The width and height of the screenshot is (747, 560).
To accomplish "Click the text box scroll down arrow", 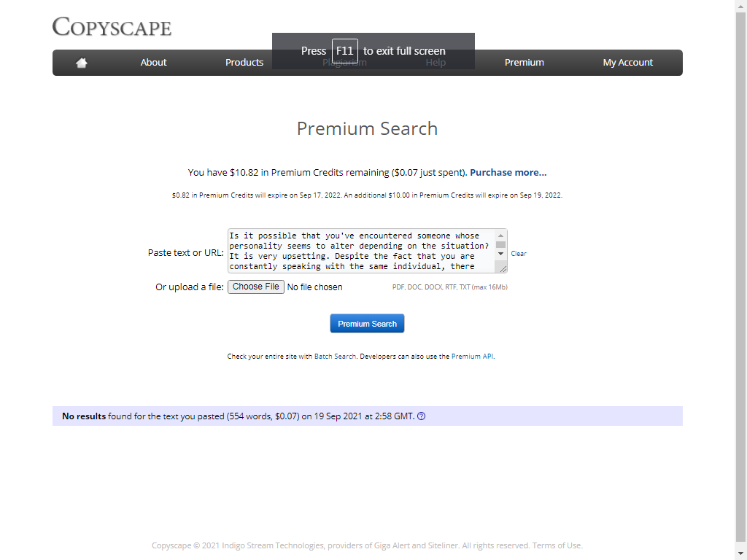I will click(500, 254).
